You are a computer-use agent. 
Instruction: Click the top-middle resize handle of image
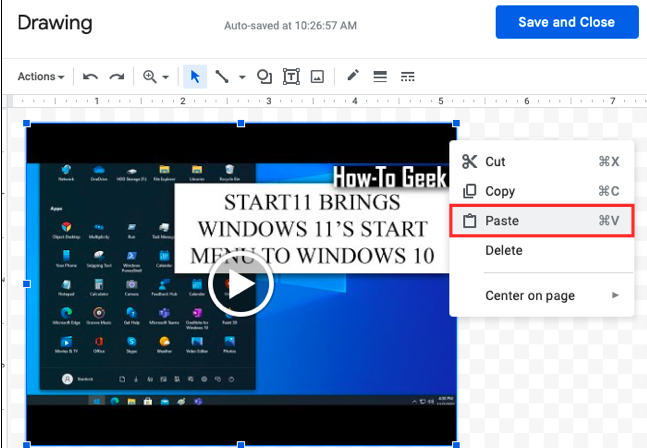pos(241,123)
